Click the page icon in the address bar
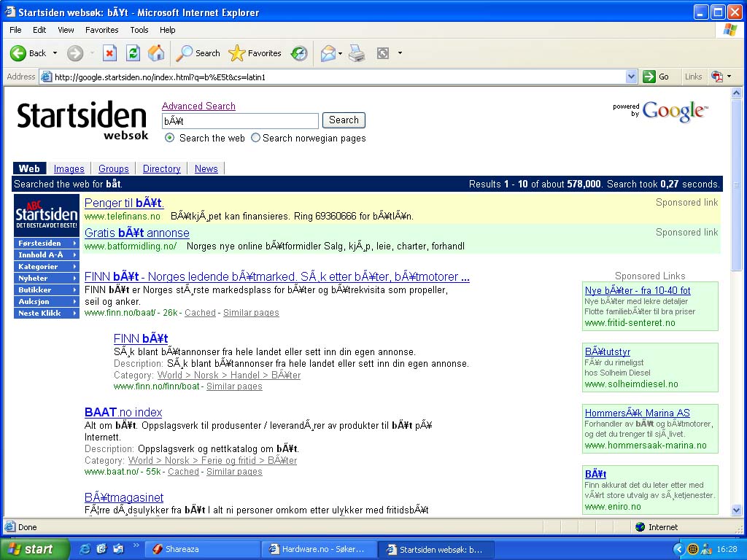This screenshot has width=747, height=560. (x=46, y=77)
